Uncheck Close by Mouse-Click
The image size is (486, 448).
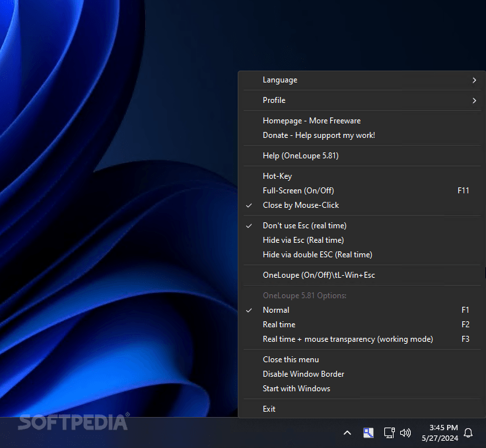pyautogui.click(x=363, y=205)
